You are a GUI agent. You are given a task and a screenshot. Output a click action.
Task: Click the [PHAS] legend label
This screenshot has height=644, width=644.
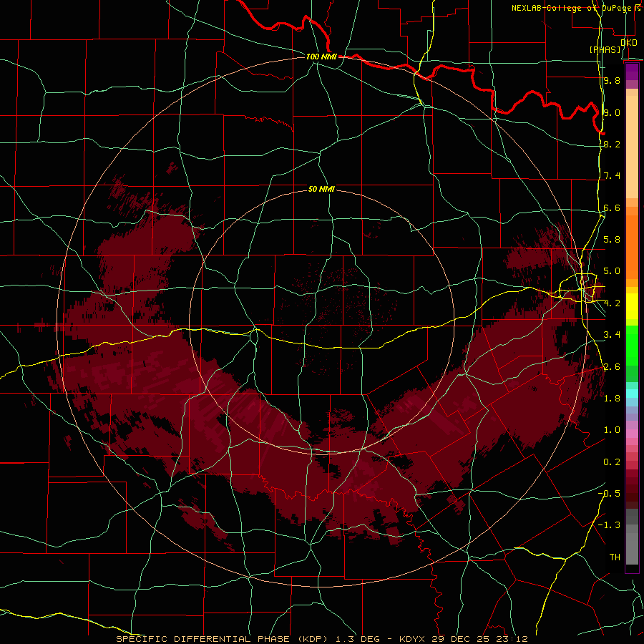[x=605, y=49]
